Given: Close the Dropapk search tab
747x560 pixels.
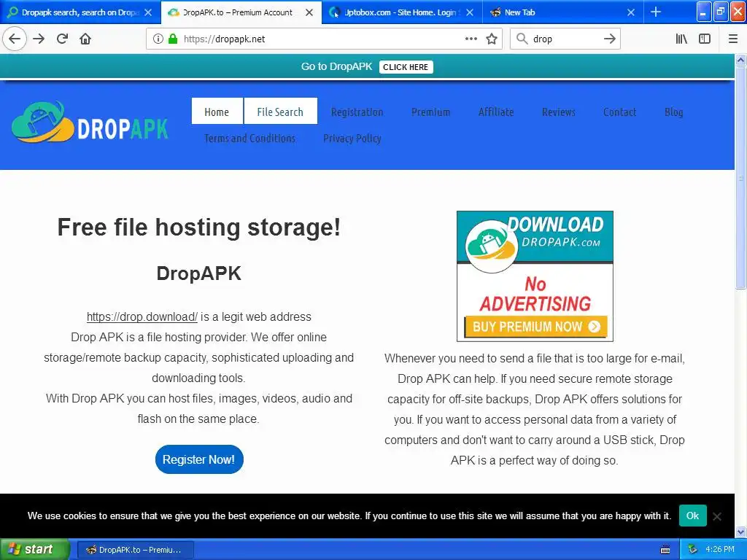Looking at the screenshot, I should click(148, 12).
